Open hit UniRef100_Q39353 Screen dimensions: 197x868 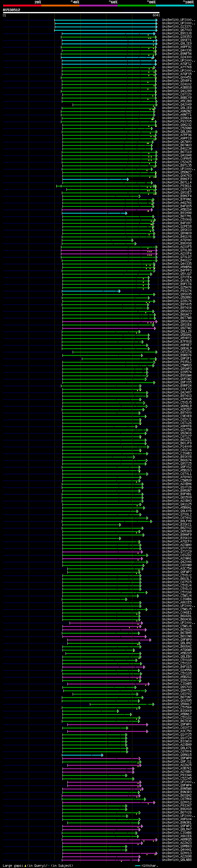pyautogui.click(x=176, y=37)
